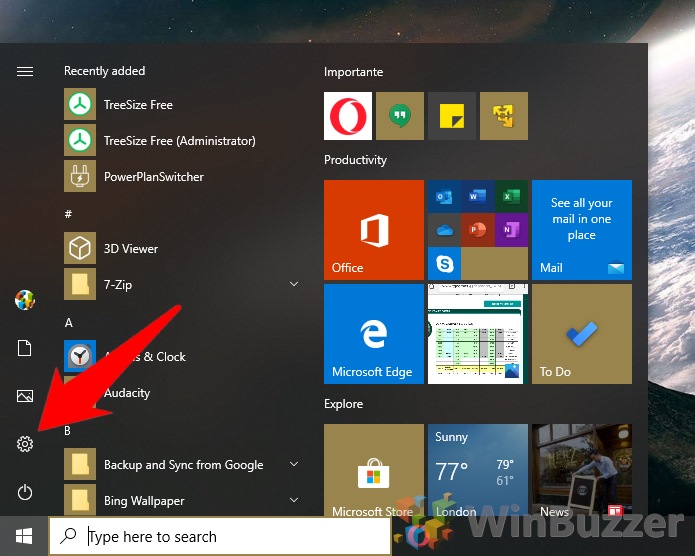Open the News tile

[x=582, y=470]
